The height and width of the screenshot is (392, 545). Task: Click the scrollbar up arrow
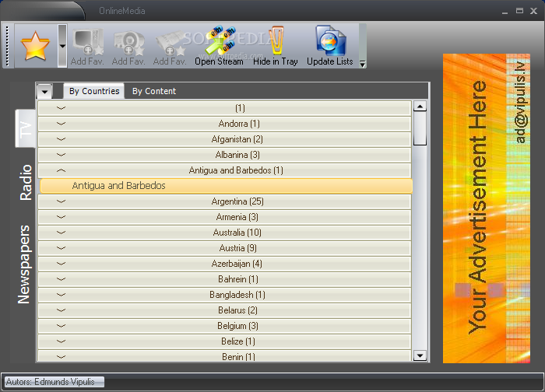tap(420, 107)
